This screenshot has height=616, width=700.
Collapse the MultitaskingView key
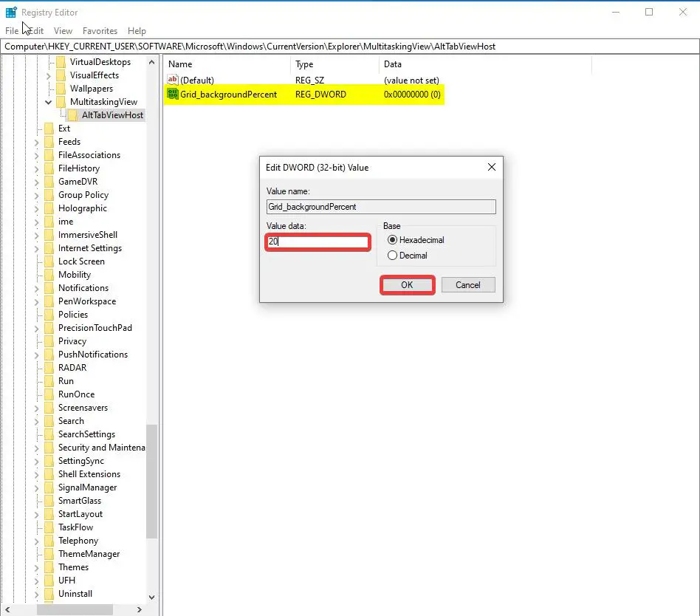click(x=48, y=102)
